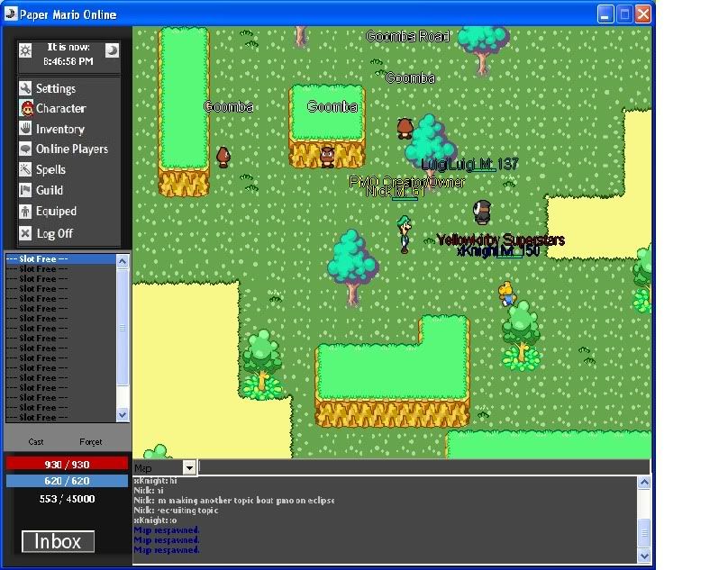Screen dimensions: 728x570
Task: Open the Inbox button
Action: [58, 542]
